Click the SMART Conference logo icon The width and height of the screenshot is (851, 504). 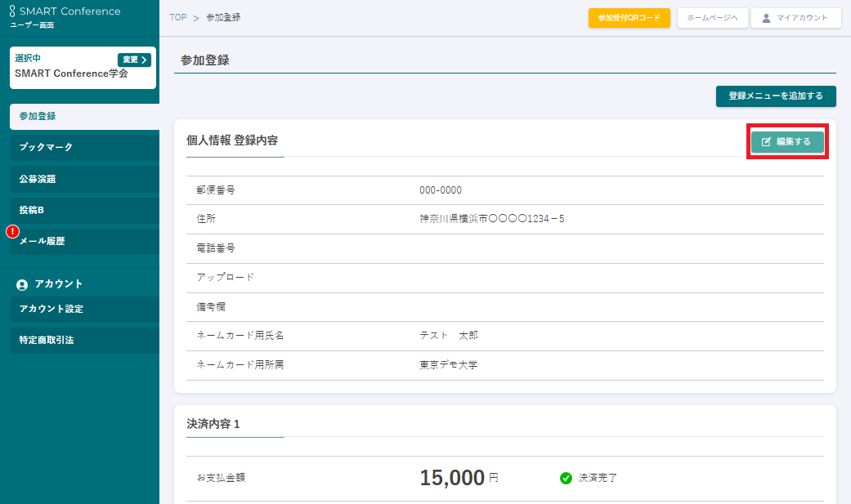[x=12, y=11]
